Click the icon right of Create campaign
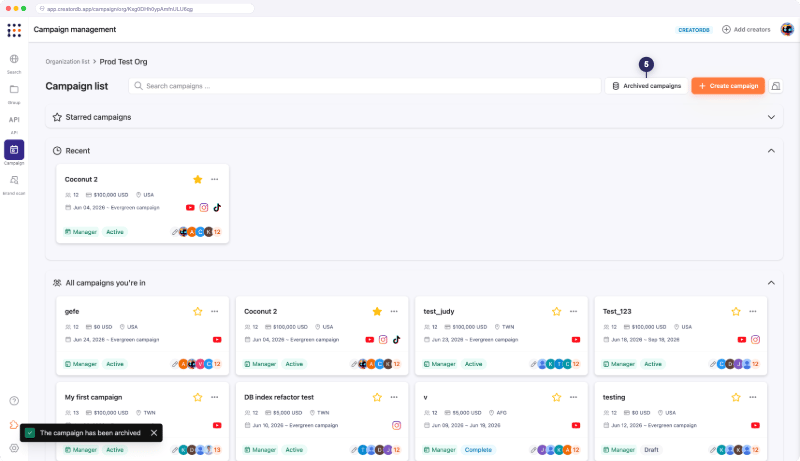The image size is (800, 461). [776, 86]
